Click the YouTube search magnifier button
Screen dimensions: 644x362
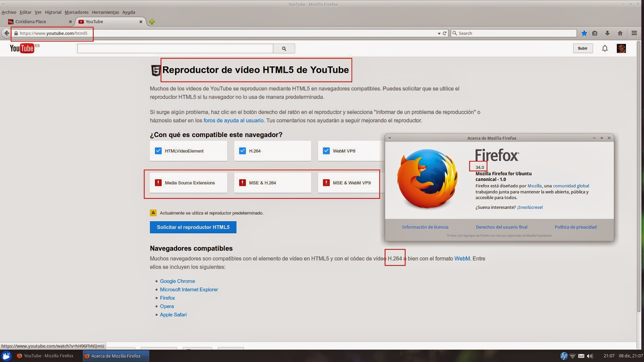[x=284, y=48]
